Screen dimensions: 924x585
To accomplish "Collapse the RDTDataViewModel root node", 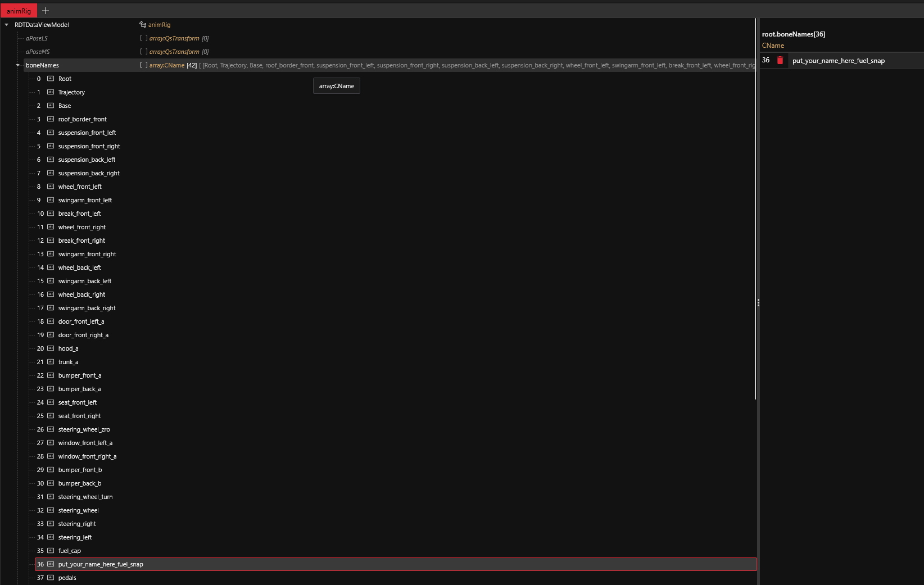I will pyautogui.click(x=7, y=25).
